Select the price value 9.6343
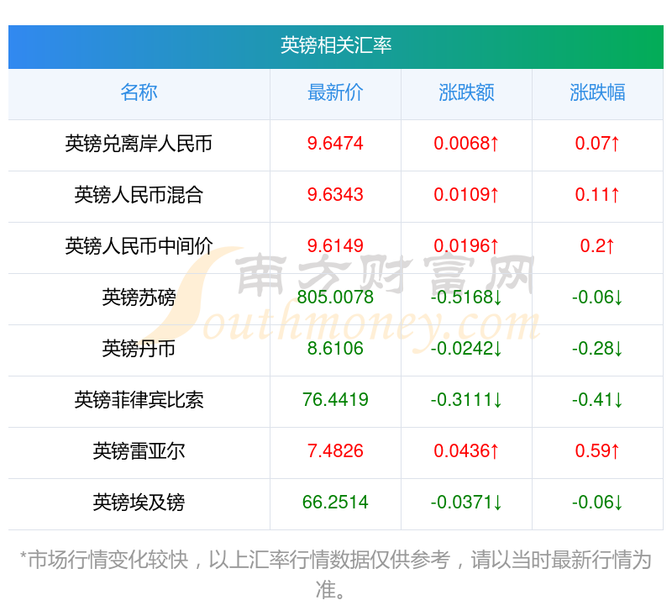672x616 pixels. (335, 195)
